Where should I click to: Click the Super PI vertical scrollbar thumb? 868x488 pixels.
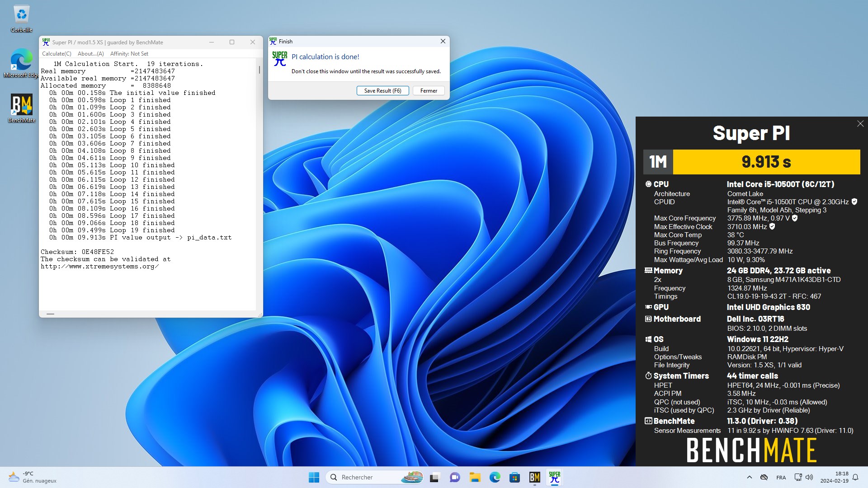pyautogui.click(x=259, y=70)
